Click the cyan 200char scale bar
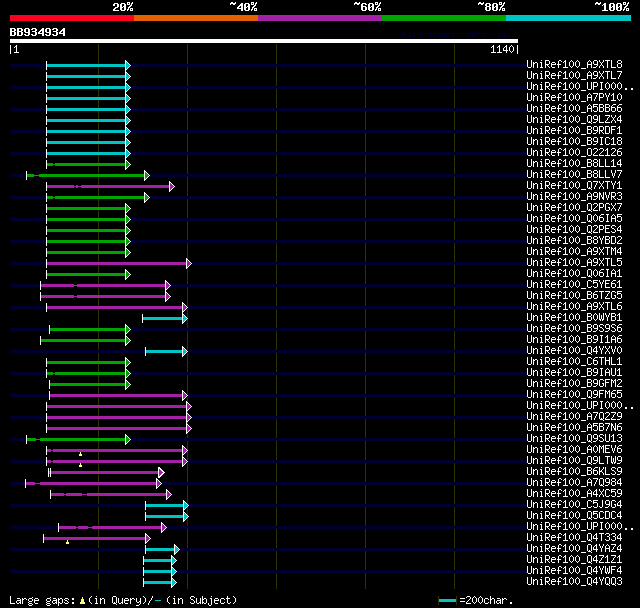The image size is (640, 608). (x=447, y=600)
